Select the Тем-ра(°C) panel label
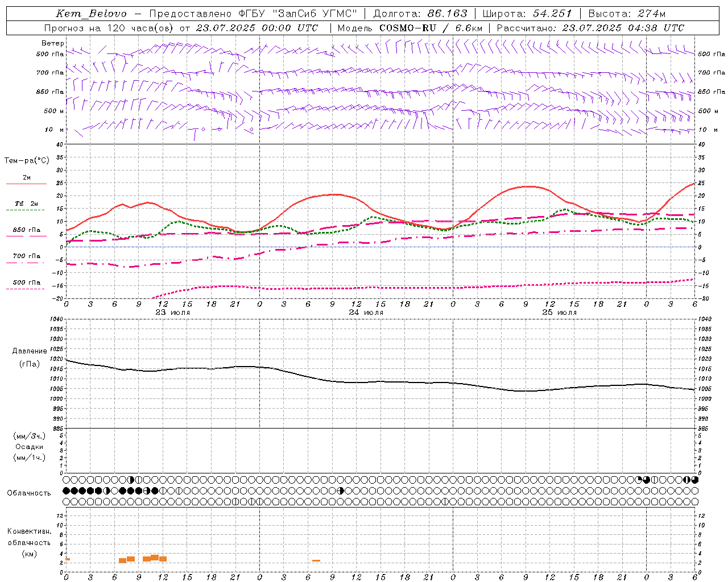 point(27,161)
